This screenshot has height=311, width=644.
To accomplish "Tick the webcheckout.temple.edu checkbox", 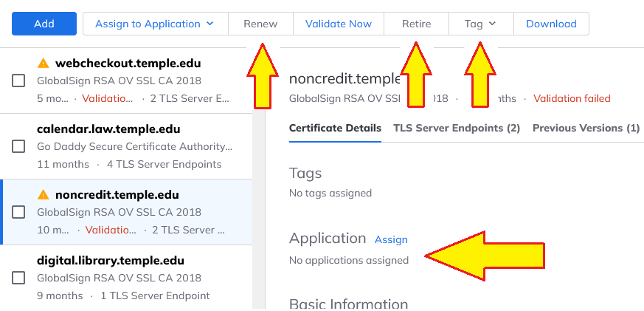I will [x=19, y=81].
